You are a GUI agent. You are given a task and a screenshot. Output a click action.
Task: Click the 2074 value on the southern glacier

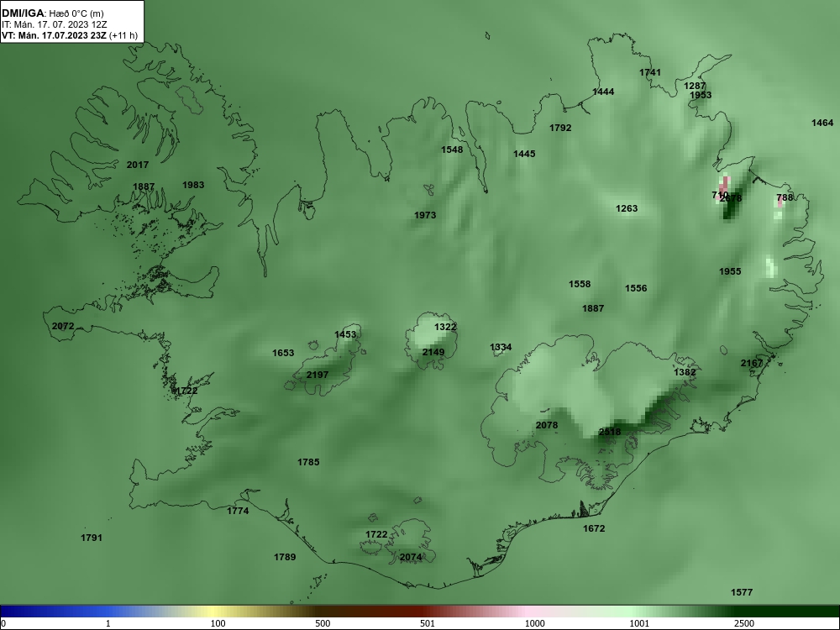(411, 557)
